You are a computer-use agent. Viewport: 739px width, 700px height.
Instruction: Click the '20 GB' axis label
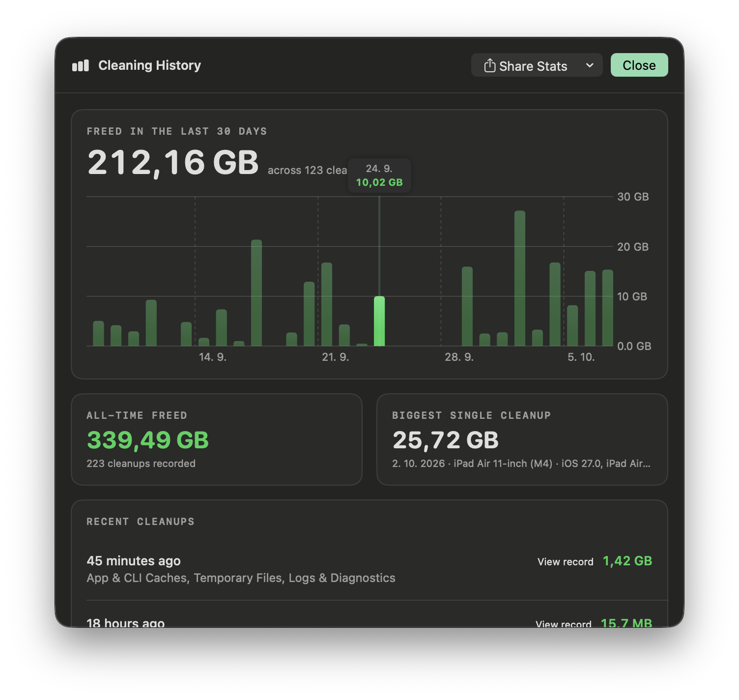pos(633,247)
